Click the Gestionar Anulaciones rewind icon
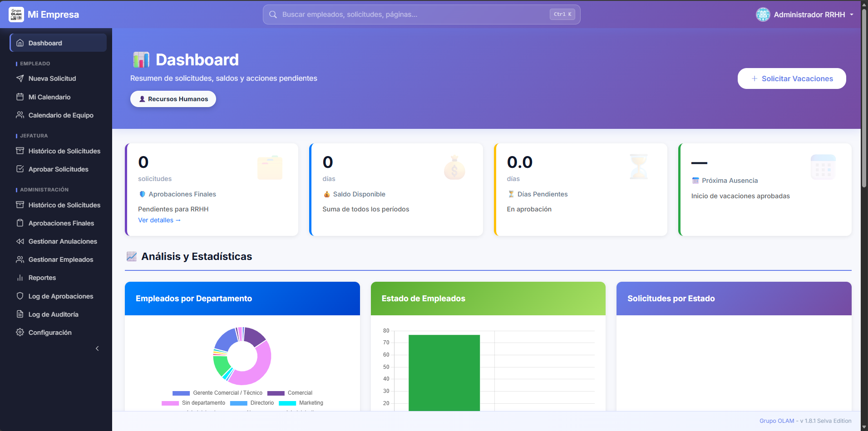The height and width of the screenshot is (431, 868). [x=20, y=241]
